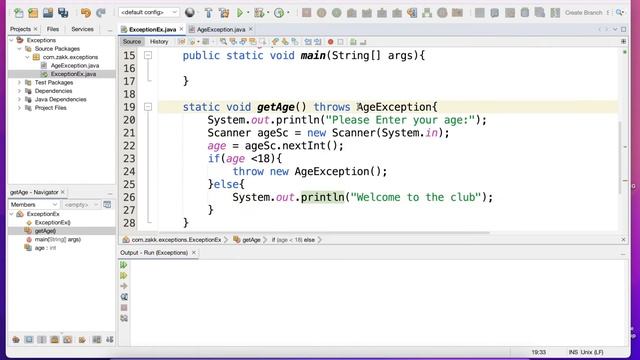Click the Open Project toolbar icon
Viewport: 640px width, 360px height.
tap(48, 13)
